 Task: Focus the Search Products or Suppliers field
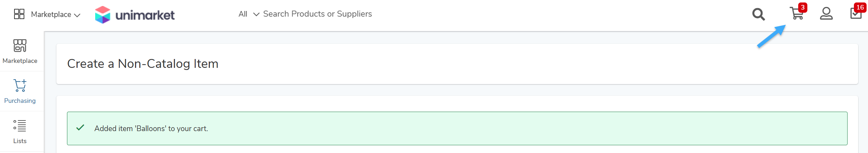(317, 14)
